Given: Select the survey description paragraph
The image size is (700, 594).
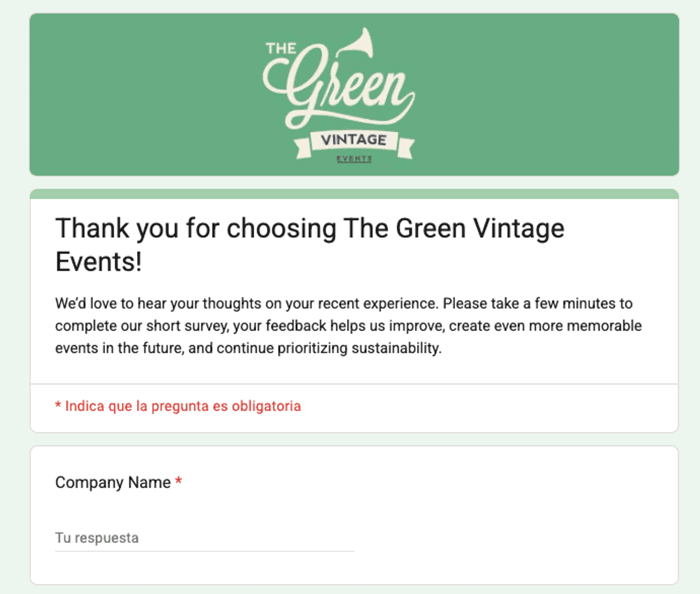Looking at the screenshot, I should (x=348, y=325).
